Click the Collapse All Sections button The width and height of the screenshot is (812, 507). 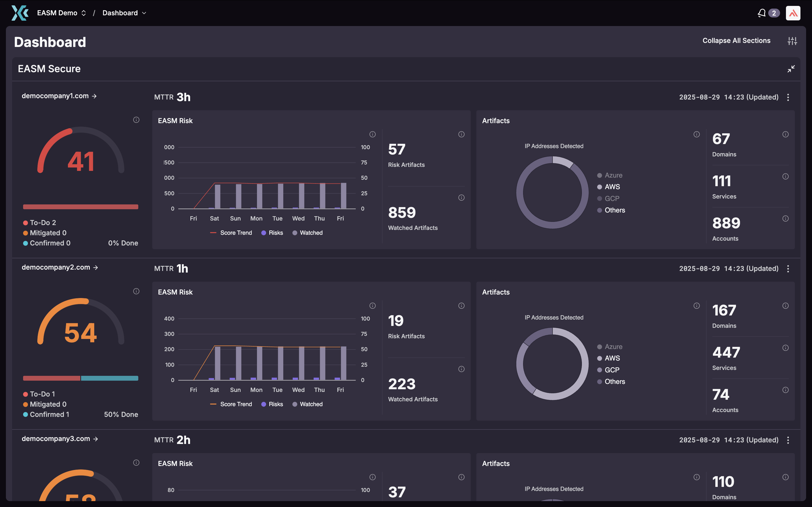[736, 41]
